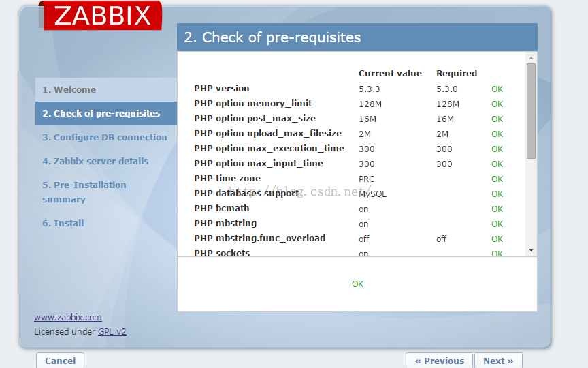Click PHP option max_input_time label

pos(259,164)
